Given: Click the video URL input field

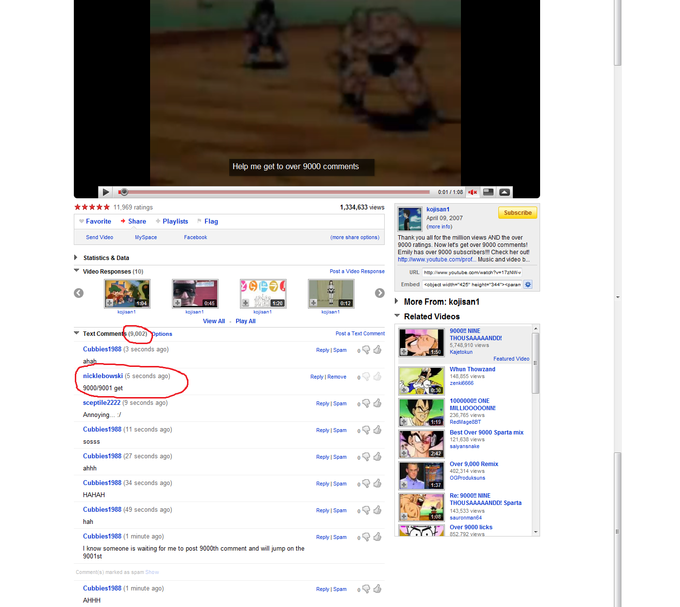Looking at the screenshot, I should click(x=472, y=272).
